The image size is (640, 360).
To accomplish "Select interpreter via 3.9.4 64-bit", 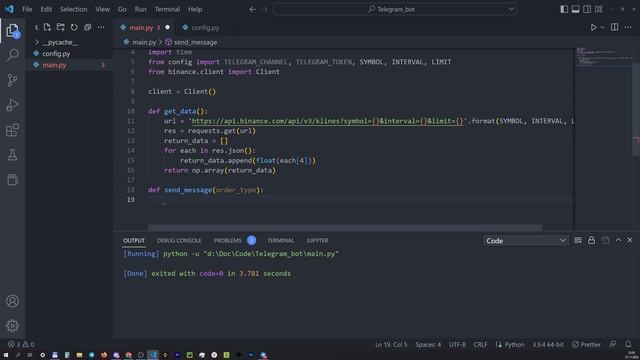I will [x=548, y=344].
